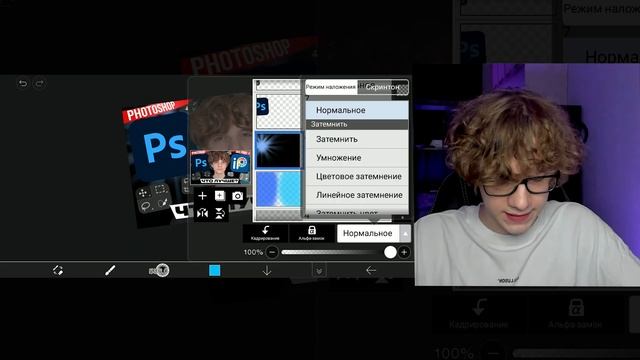Tap the Кадрирование clipping button

click(x=265, y=233)
